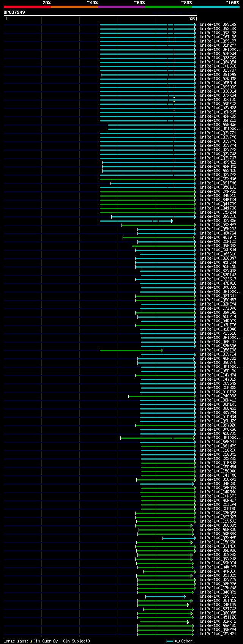
Task: Open hit UniRef100_A7P0W4
Action: pos(218,54)
